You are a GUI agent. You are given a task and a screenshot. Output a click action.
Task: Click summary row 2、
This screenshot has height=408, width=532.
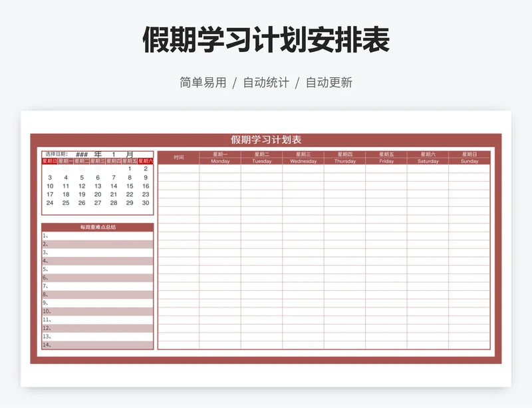coord(98,244)
